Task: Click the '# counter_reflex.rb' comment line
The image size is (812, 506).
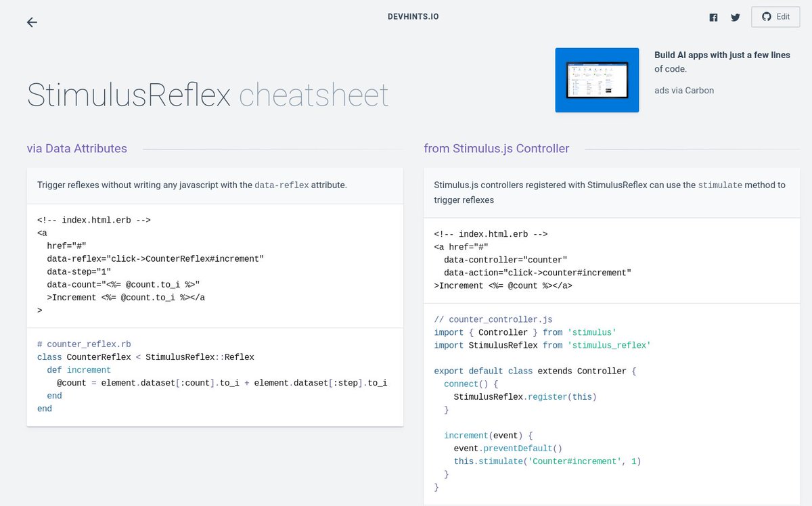Action: click(85, 344)
